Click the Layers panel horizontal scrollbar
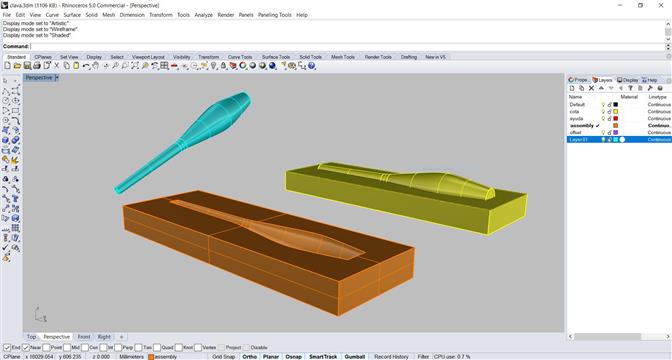Viewport: 672px width, 360px height. click(607, 336)
